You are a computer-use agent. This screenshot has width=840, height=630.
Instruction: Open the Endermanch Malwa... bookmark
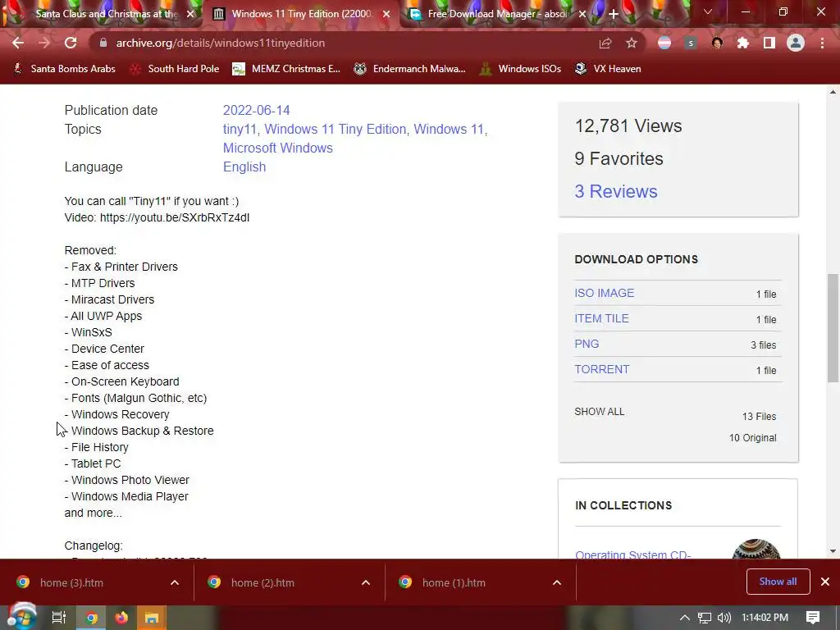pos(410,69)
